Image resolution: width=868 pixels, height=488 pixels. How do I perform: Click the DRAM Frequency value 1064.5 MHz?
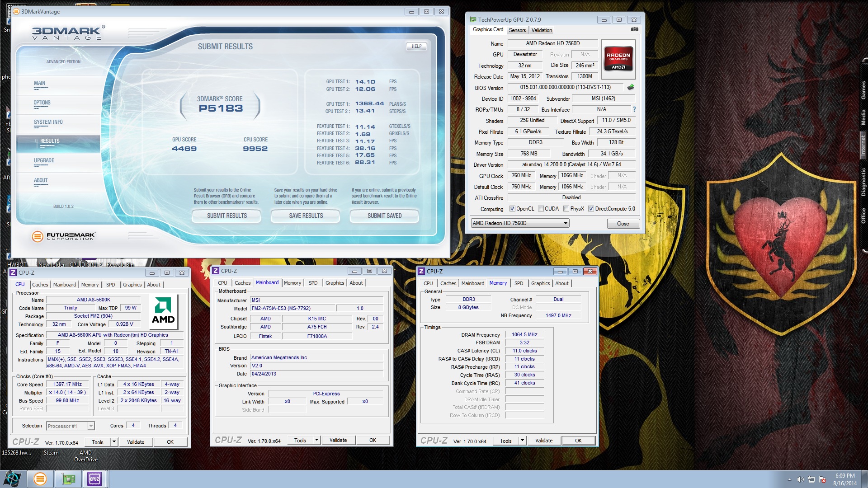tap(524, 335)
